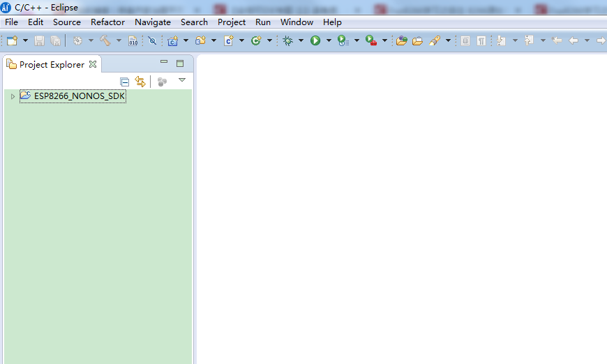The height and width of the screenshot is (364, 607).
Task: Open dropdown beside green Run button
Action: point(329,40)
